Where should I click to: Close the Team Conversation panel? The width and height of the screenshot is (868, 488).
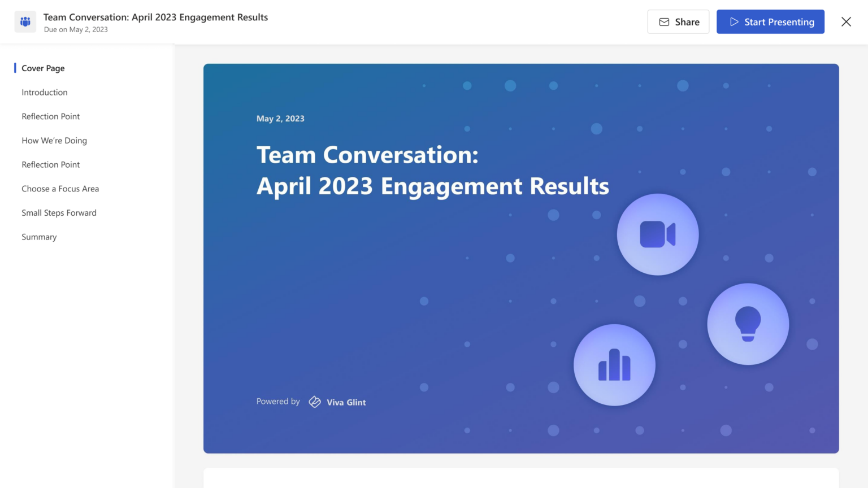pos(846,22)
